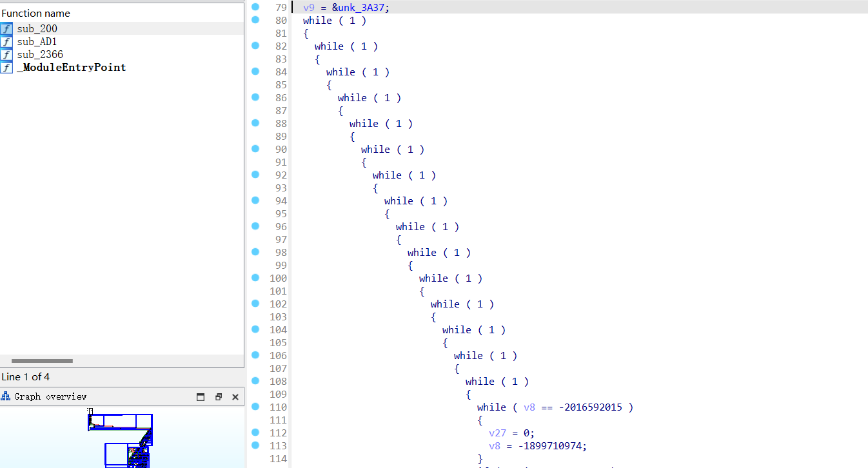This screenshot has width=868, height=468.
Task: Click the value -2016592015
Action: pos(591,407)
